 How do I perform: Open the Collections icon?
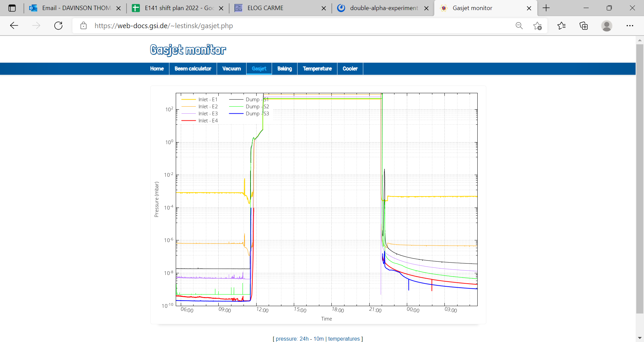click(x=584, y=26)
